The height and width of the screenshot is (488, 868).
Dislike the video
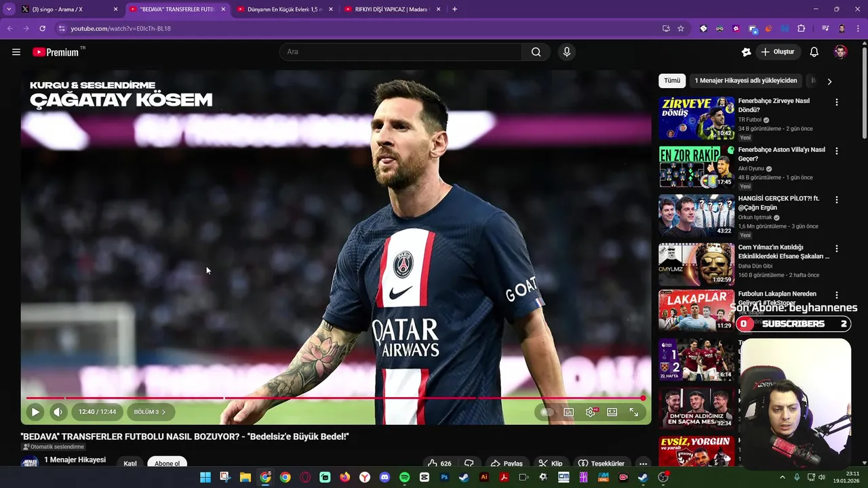click(469, 464)
